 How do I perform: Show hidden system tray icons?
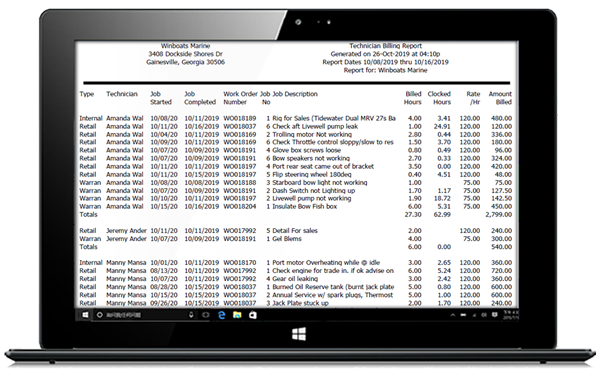point(453,315)
